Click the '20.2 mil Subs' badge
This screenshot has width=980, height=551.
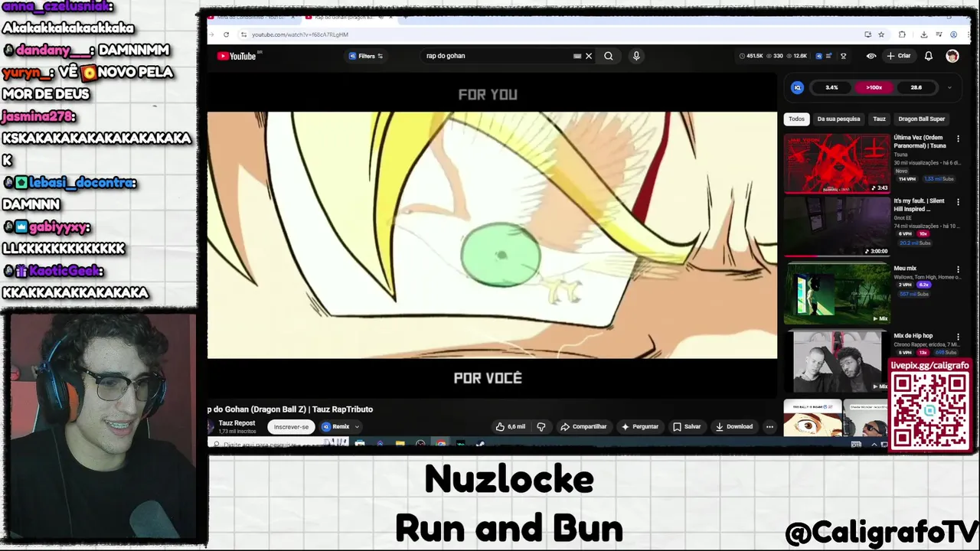915,243
